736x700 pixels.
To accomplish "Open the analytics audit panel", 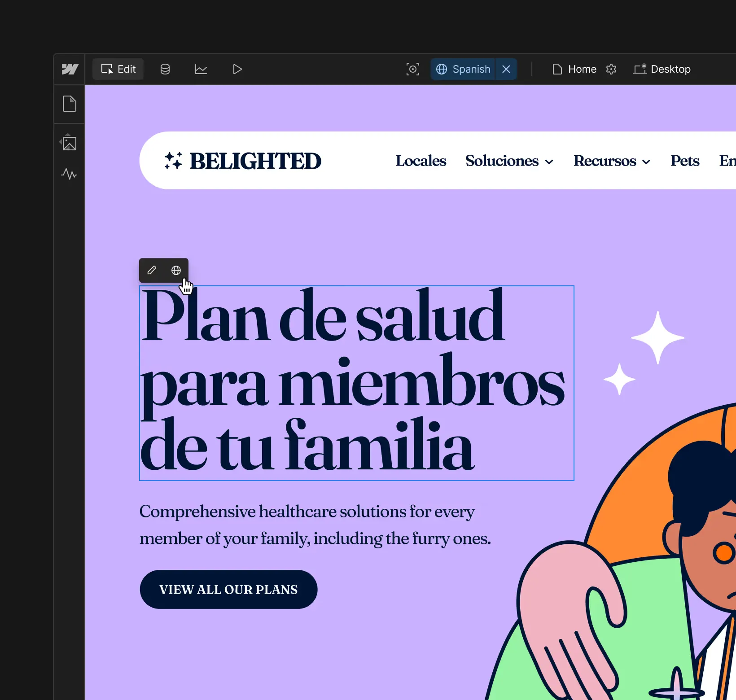I will click(x=201, y=69).
